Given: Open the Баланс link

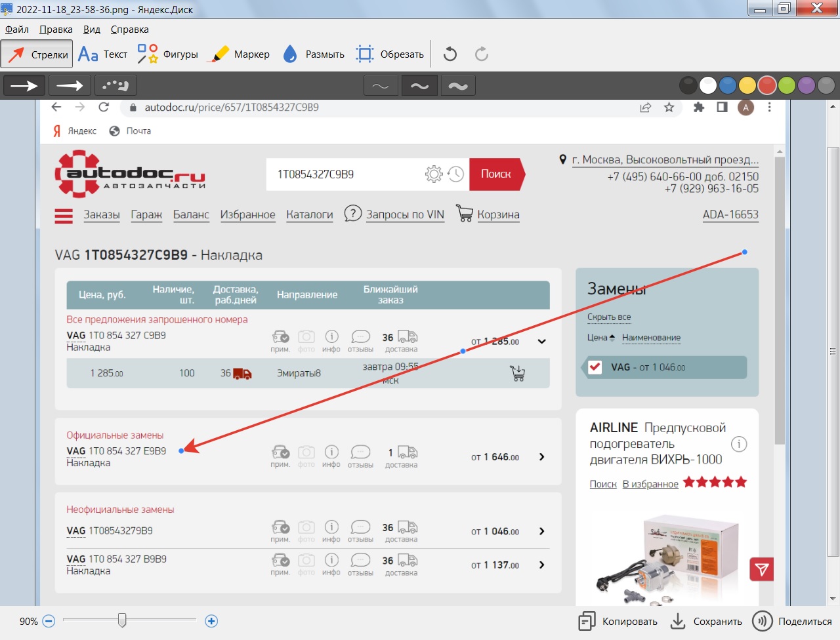Looking at the screenshot, I should click(191, 214).
